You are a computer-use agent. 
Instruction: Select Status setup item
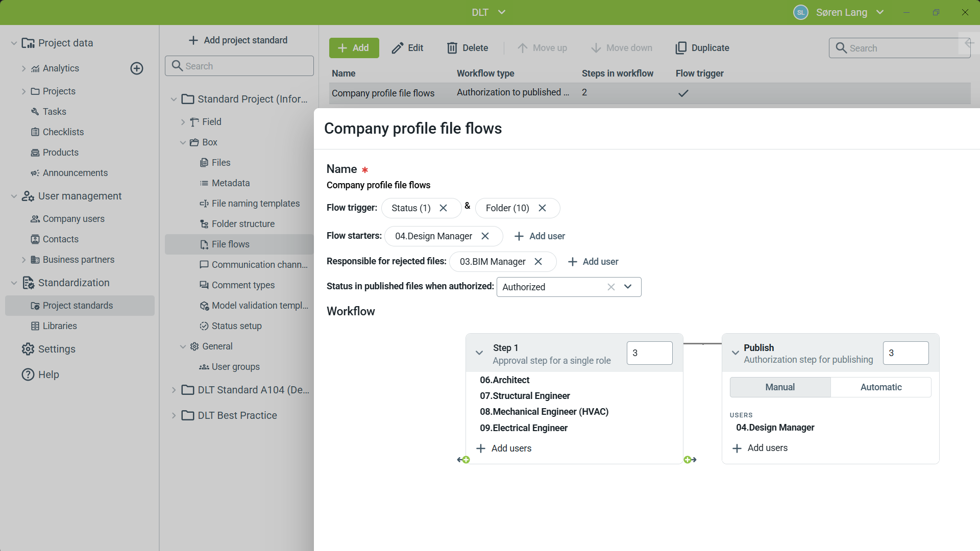236,326
